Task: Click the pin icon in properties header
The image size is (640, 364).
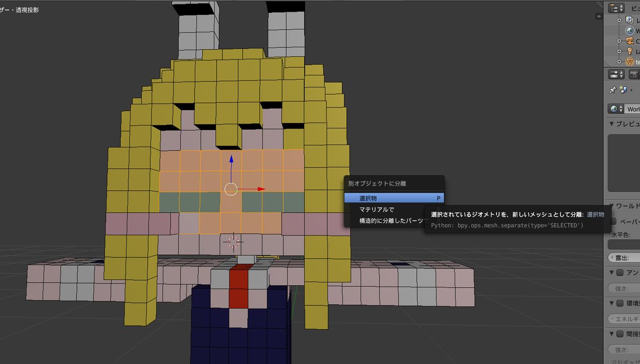Action: click(613, 91)
